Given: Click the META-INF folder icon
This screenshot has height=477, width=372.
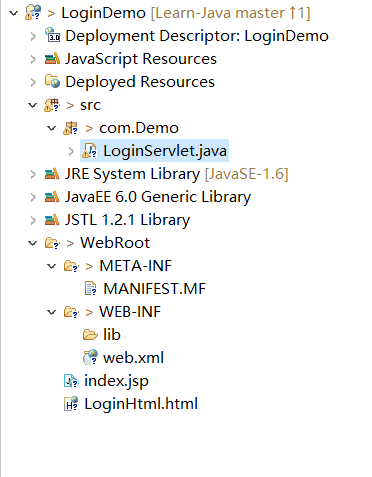Looking at the screenshot, I should click(x=71, y=266).
